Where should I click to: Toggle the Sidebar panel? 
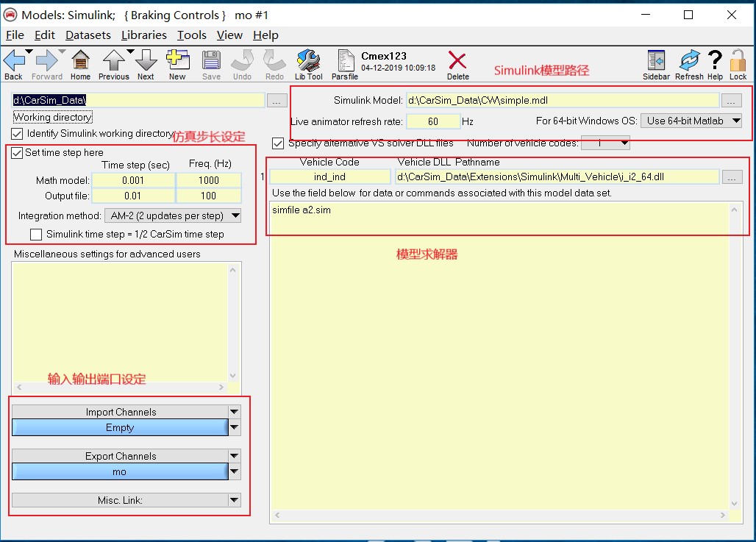point(656,64)
